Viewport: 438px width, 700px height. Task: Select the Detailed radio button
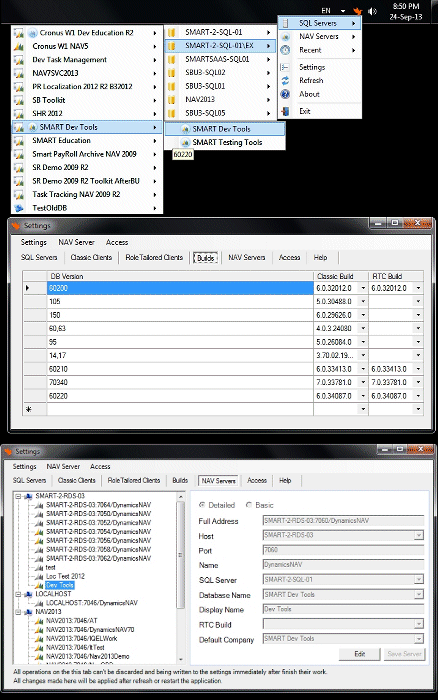tap(202, 505)
